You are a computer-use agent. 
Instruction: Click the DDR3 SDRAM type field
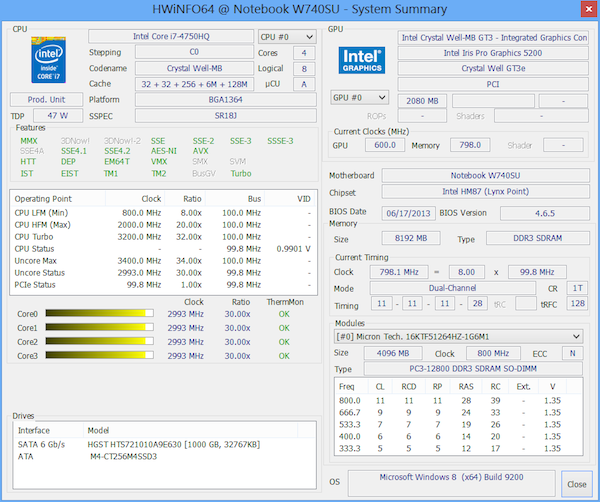click(x=538, y=238)
